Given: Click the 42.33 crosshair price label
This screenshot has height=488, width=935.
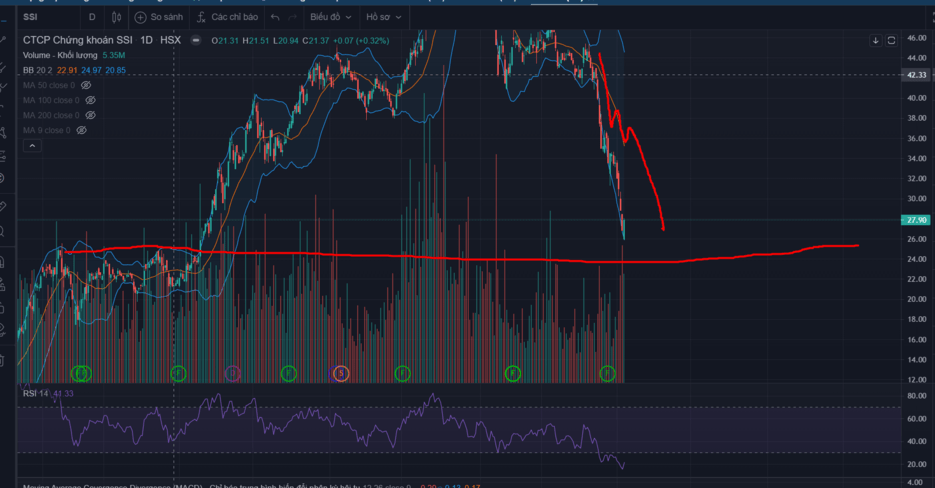Looking at the screenshot, I should coord(917,75).
